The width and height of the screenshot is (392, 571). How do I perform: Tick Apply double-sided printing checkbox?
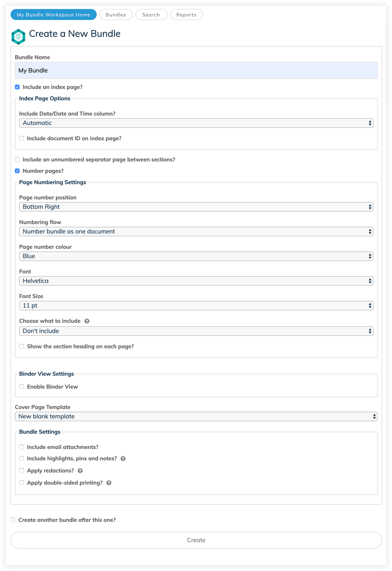point(21,483)
